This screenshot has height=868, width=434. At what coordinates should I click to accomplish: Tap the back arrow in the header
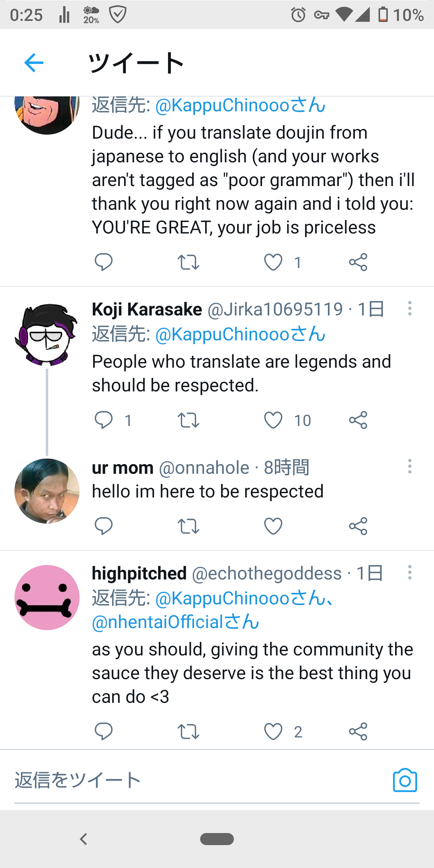coord(34,63)
